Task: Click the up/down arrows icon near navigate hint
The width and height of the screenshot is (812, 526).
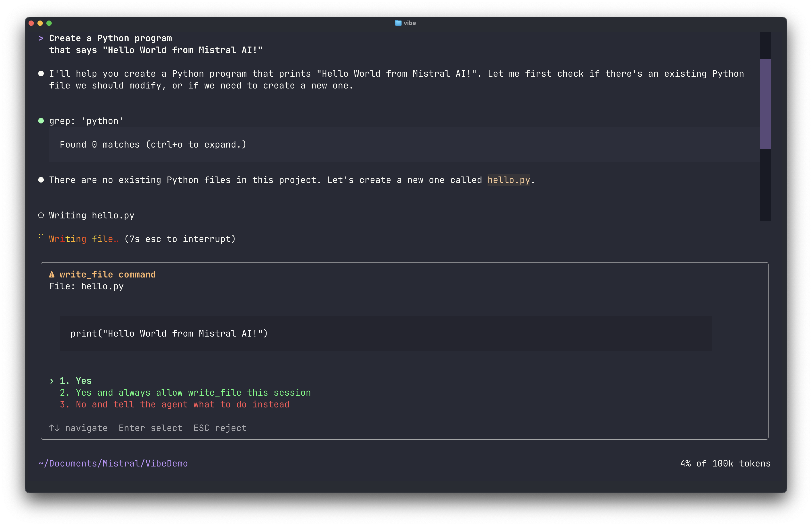Action: (55, 428)
